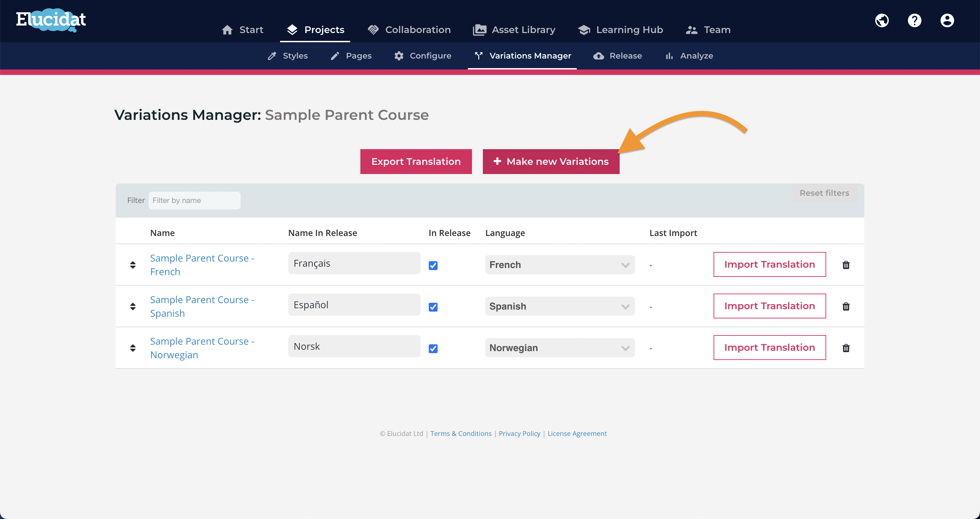The height and width of the screenshot is (519, 980).
Task: Import Translation for the Norwegian variation
Action: point(769,347)
